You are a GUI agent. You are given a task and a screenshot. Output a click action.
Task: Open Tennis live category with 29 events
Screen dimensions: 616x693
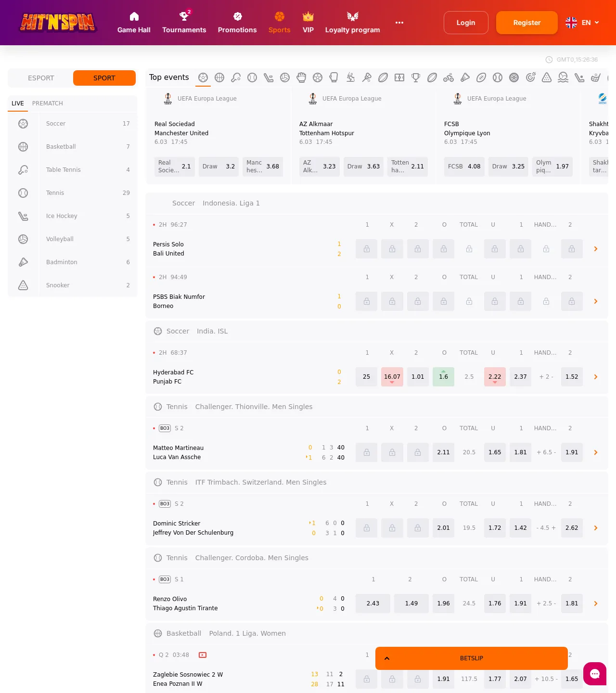point(72,193)
